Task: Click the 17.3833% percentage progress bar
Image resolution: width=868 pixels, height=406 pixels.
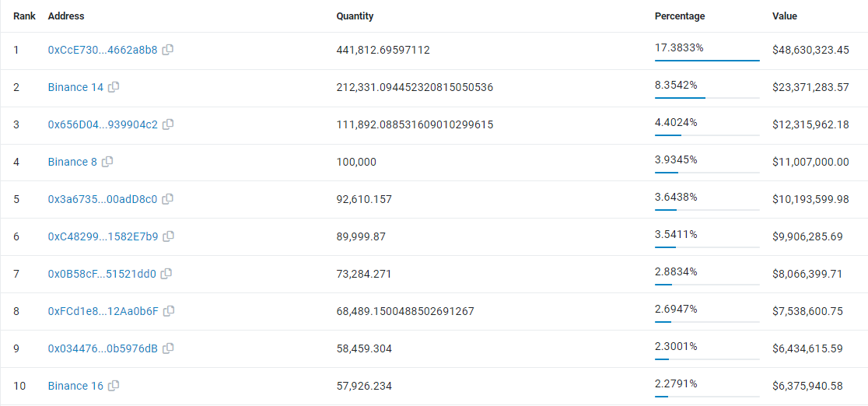Action: 707,61
